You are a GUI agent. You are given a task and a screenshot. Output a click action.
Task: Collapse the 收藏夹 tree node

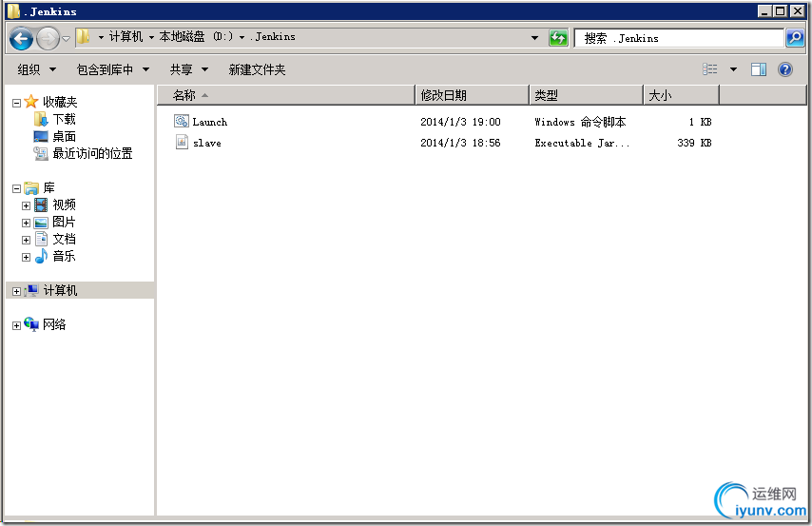[16, 103]
